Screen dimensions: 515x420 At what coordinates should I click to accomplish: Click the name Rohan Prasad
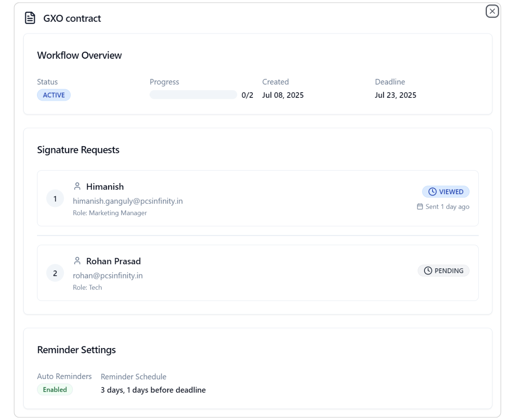(x=113, y=261)
